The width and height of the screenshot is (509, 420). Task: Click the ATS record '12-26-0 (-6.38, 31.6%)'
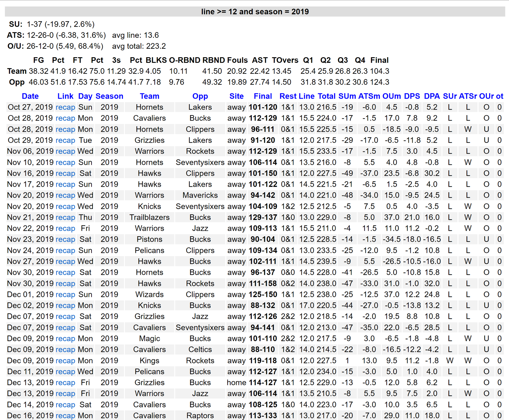[66, 35]
